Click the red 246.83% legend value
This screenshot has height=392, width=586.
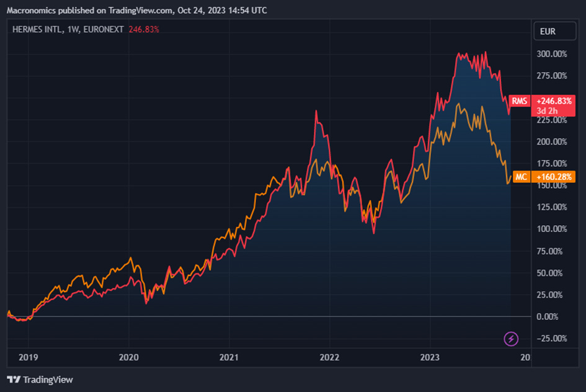(144, 30)
